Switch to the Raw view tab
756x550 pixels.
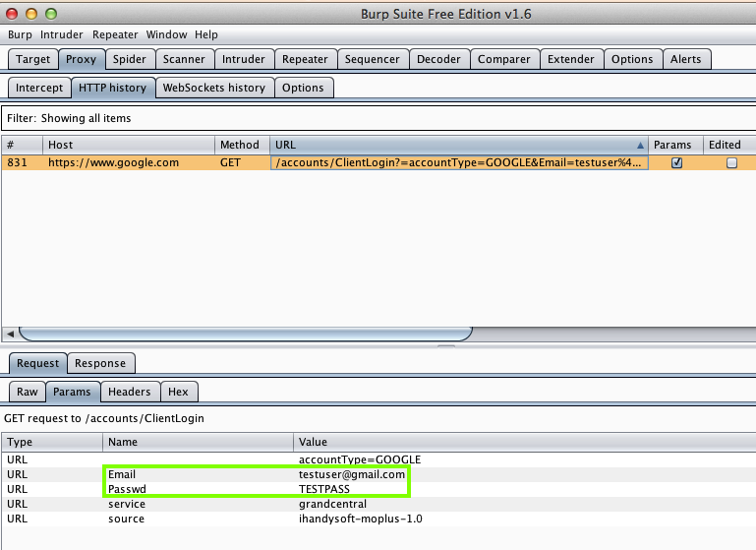(x=28, y=392)
